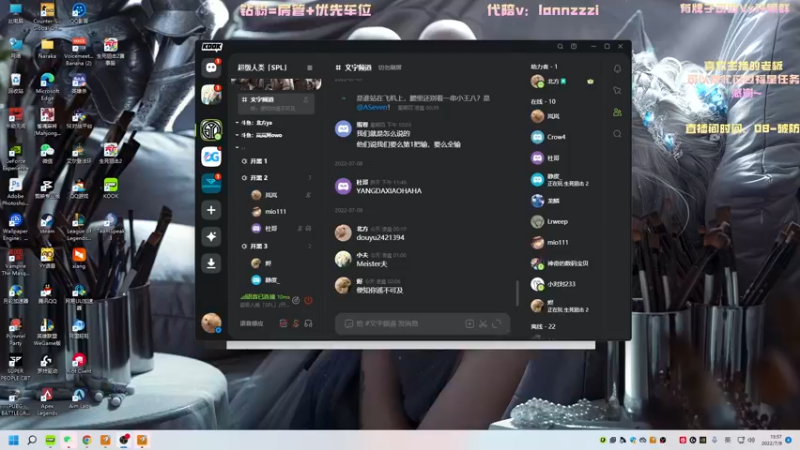Open the Naraka folder on desktop
800x450 pixels.
point(47,48)
